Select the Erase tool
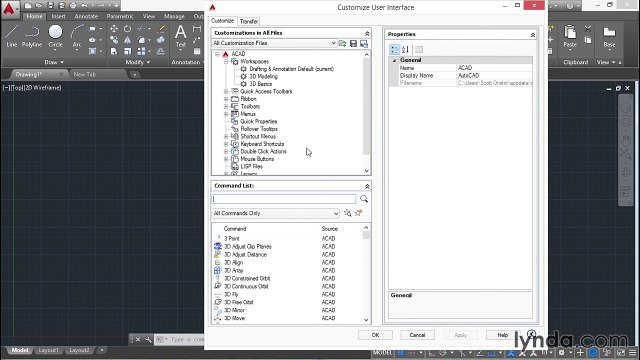 (x=161, y=29)
